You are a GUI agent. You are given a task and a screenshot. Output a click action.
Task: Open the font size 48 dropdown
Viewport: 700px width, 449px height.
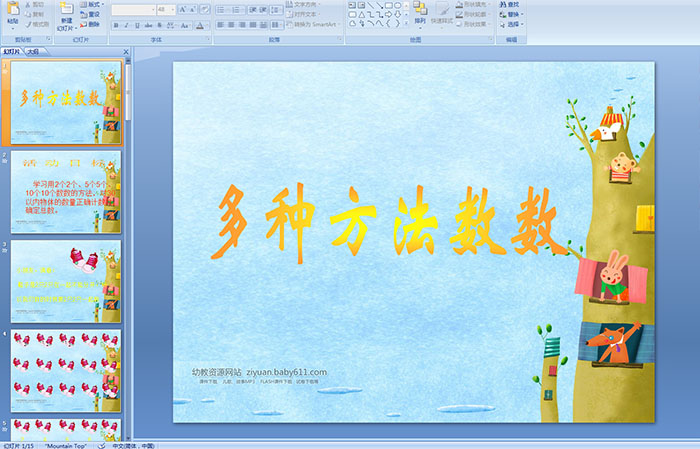166,9
